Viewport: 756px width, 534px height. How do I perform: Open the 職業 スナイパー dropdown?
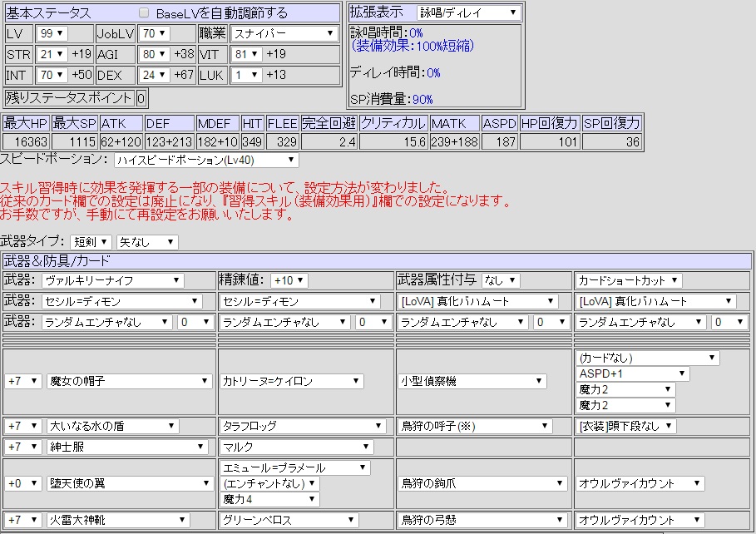284,34
